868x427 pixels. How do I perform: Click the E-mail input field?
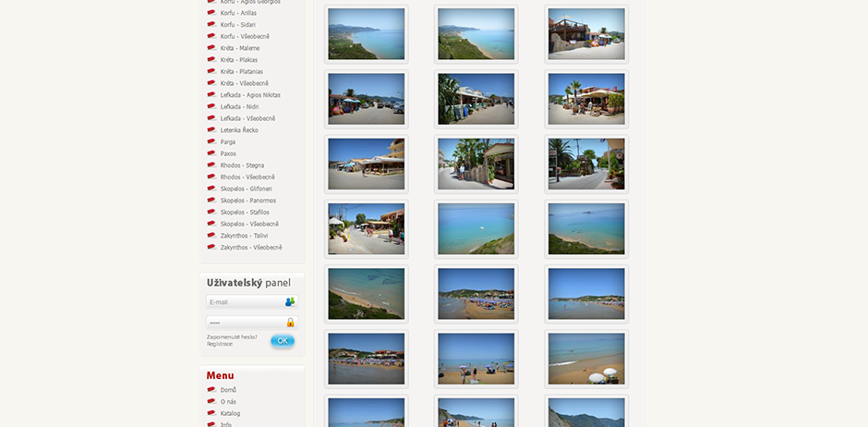pyautogui.click(x=252, y=302)
